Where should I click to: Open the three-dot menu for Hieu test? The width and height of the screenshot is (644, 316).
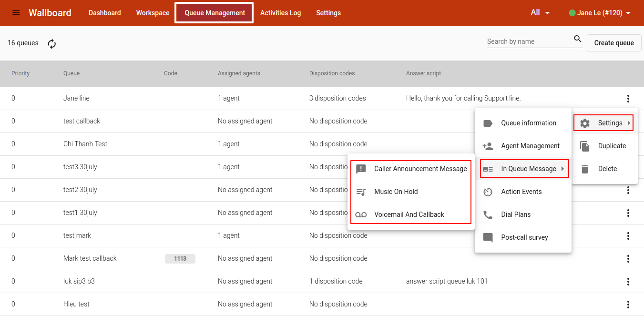point(628,304)
